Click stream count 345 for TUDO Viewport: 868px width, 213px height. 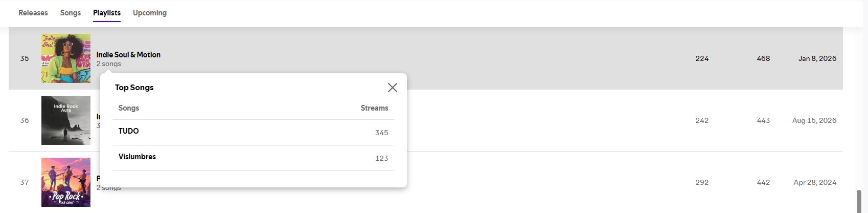click(x=381, y=133)
